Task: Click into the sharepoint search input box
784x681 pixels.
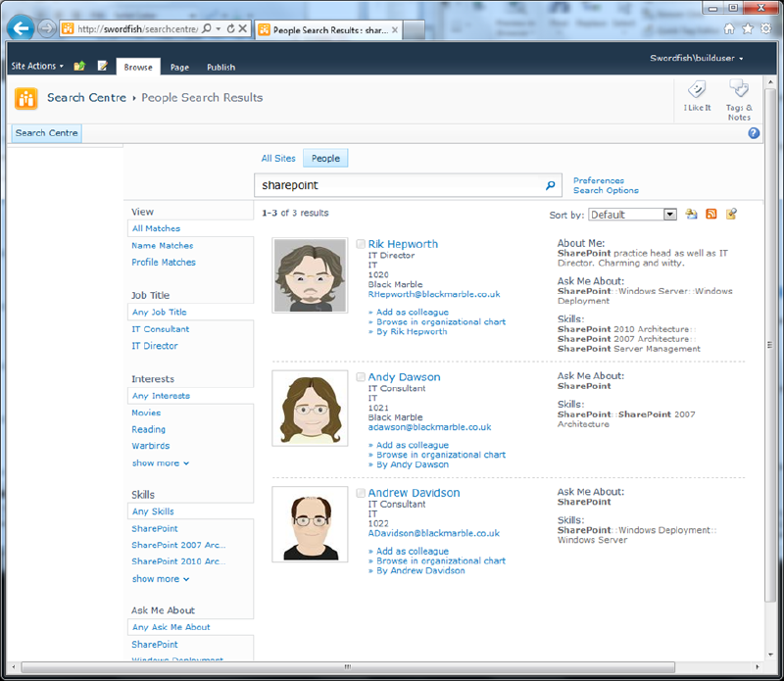Action: [400, 185]
